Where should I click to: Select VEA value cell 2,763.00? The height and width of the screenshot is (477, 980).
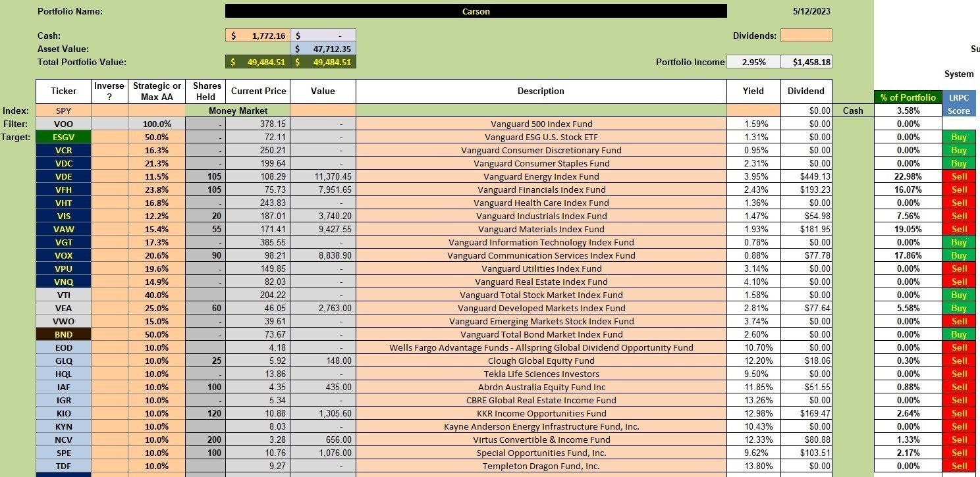[x=323, y=308]
